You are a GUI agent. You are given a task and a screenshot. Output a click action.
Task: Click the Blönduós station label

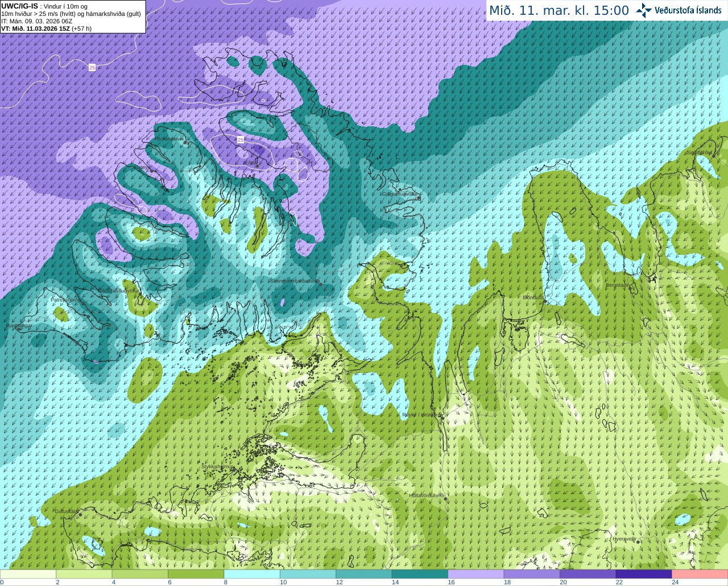533,298
